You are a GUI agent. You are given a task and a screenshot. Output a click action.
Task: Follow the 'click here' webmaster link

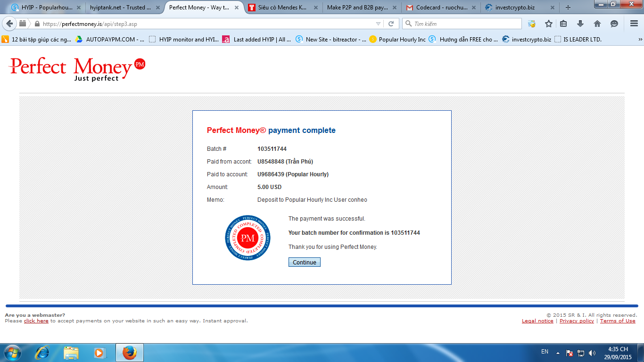pyautogui.click(x=36, y=321)
